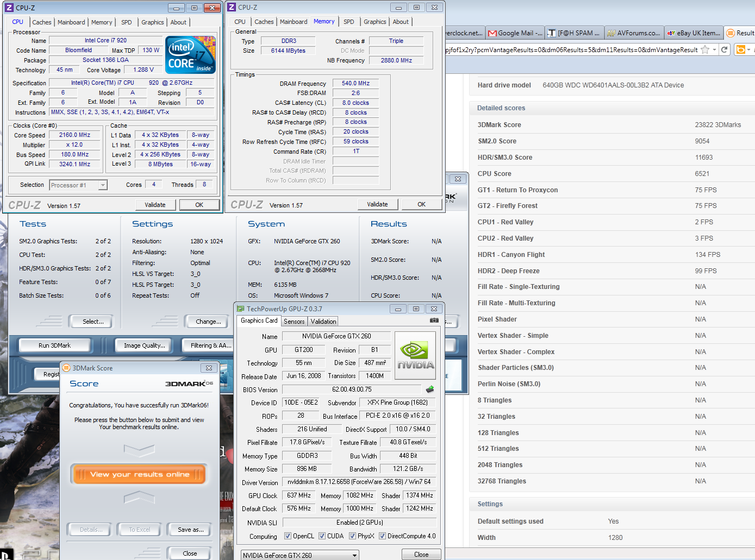The width and height of the screenshot is (755, 560).
Task: Click the 23822 3DMarks score value
Action: (717, 125)
